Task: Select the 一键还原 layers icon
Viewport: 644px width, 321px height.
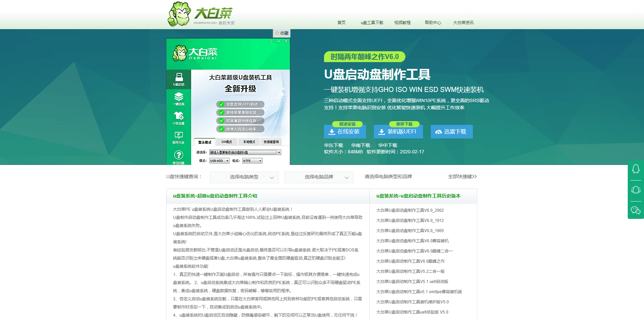Action: [x=179, y=99]
